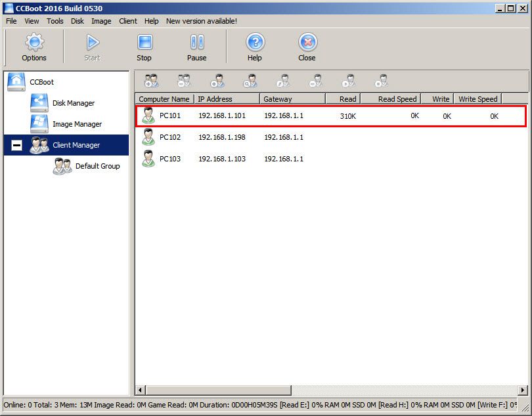This screenshot has width=532, height=416.
Task: Click the Delete Client minus icon
Action: [x=315, y=81]
